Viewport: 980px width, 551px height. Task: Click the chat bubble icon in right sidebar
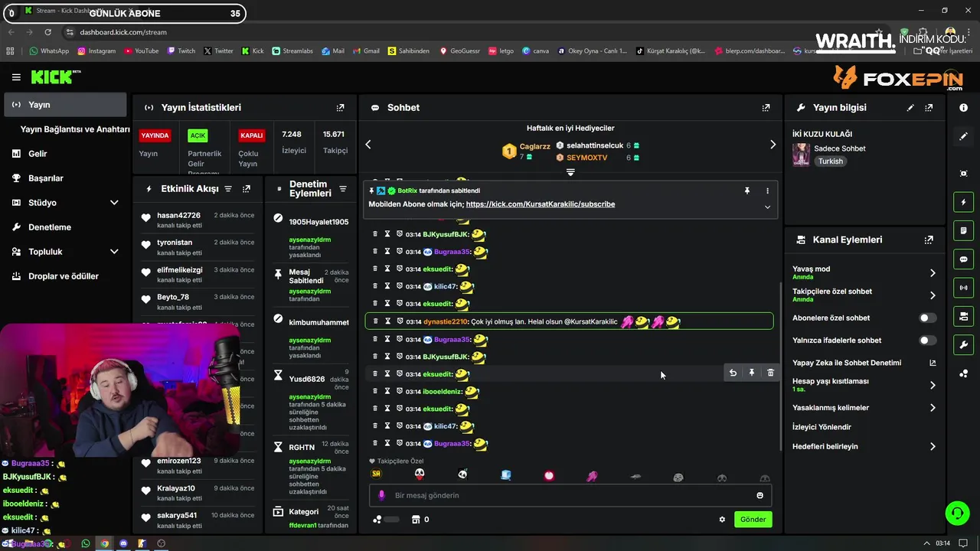pyautogui.click(x=963, y=259)
